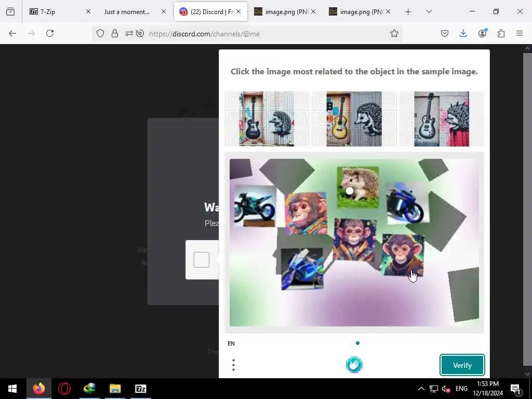Select the blue motorcycle on dark background
Image resolution: width=532 pixels, height=399 pixels.
coord(302,269)
